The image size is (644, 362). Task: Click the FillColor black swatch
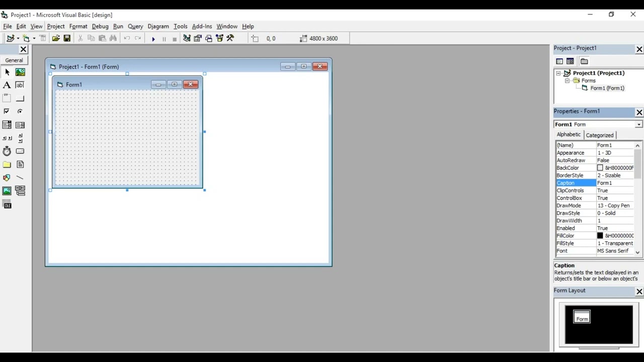coord(600,236)
